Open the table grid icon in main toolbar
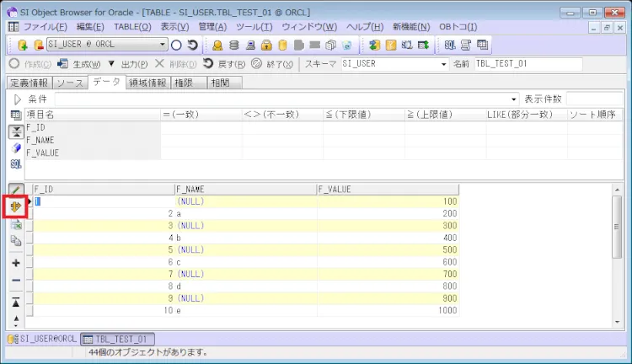The image size is (632, 364). (x=482, y=45)
